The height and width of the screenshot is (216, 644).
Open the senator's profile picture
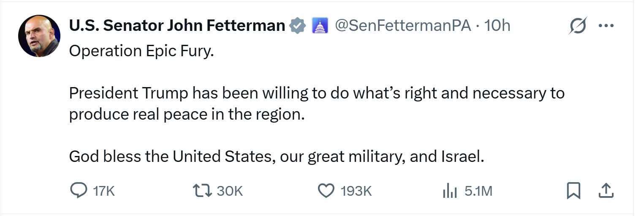[x=39, y=36]
